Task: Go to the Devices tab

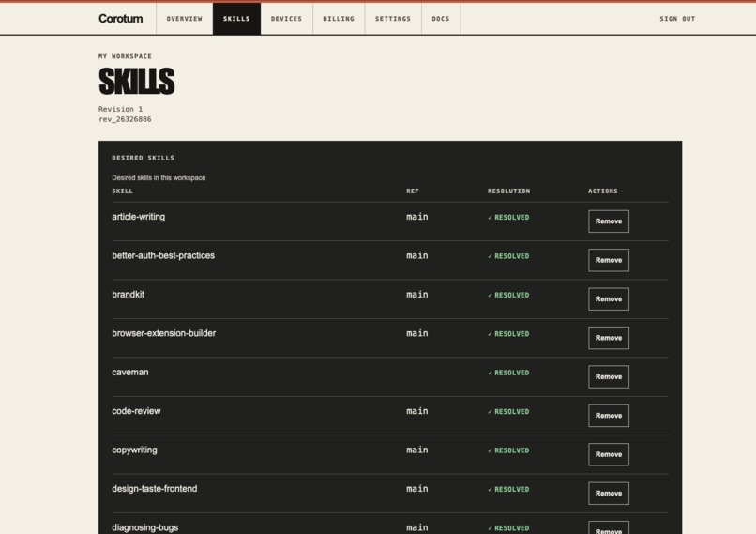Action: [x=286, y=19]
